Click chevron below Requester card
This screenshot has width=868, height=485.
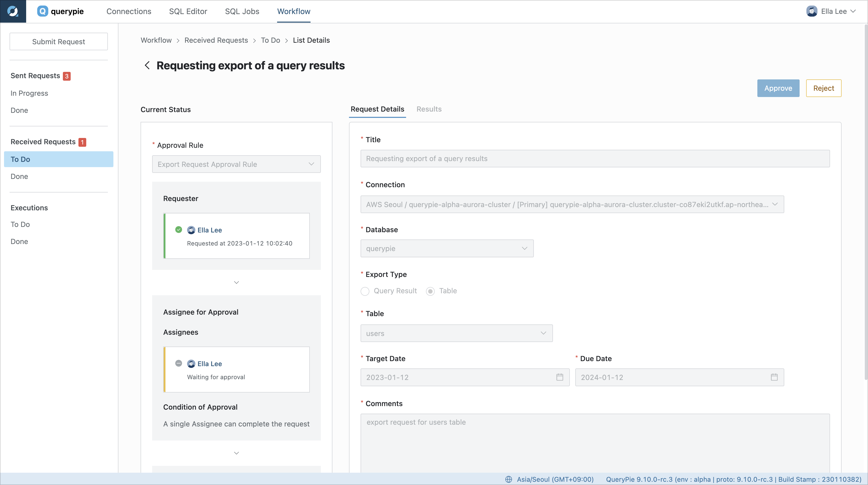236,282
